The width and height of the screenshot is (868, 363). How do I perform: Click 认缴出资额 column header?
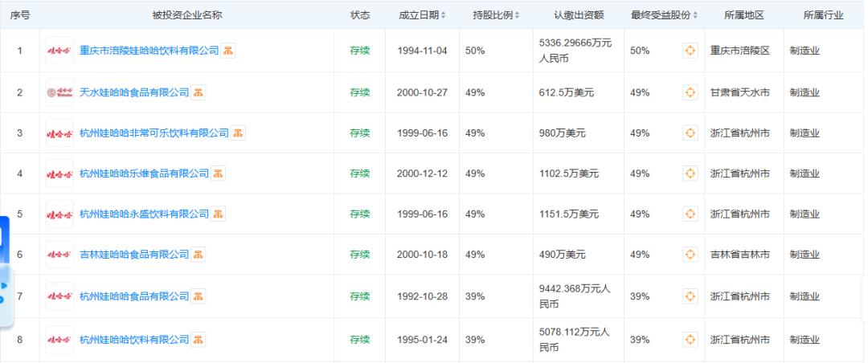tap(579, 15)
